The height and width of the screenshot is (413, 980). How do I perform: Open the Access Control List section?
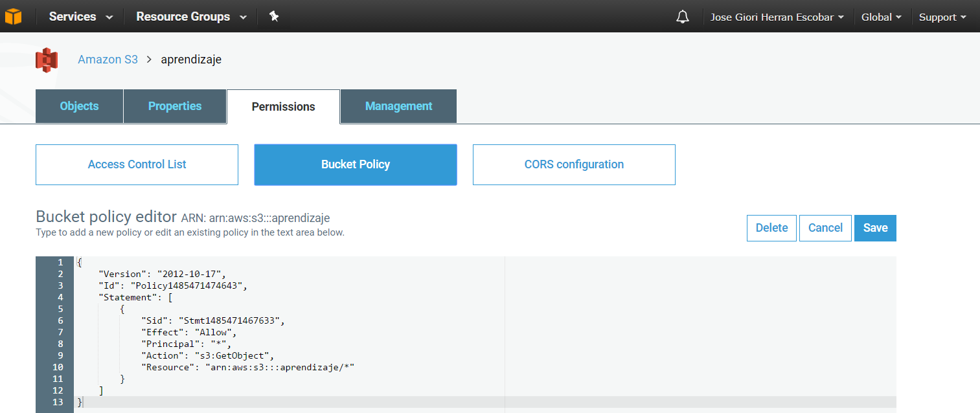137,164
